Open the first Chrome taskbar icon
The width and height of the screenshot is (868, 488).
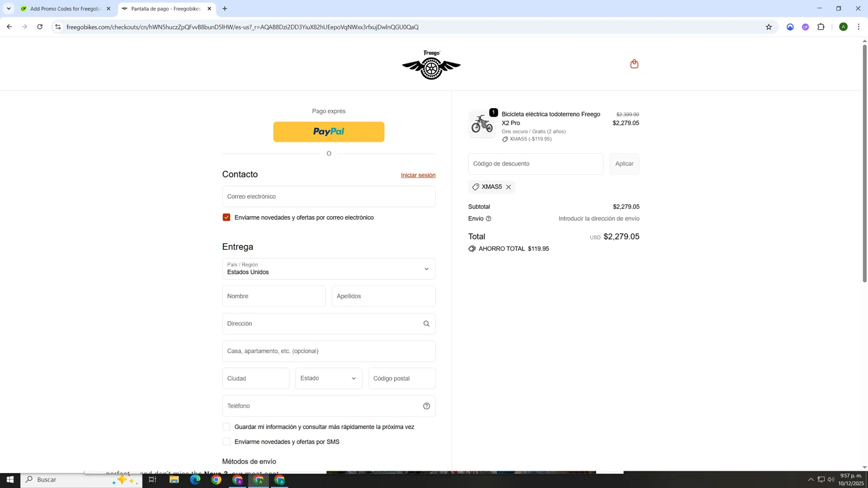click(216, 479)
